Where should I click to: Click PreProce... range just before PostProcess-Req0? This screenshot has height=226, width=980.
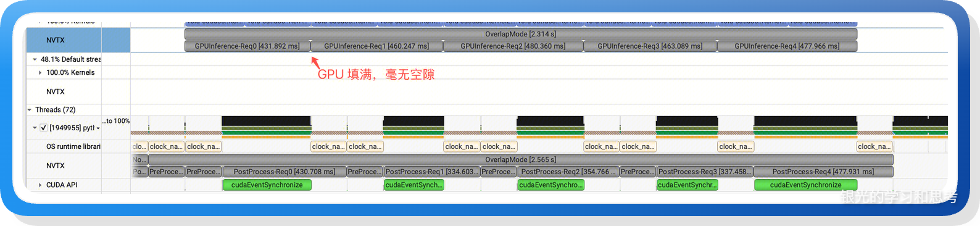click(x=204, y=172)
